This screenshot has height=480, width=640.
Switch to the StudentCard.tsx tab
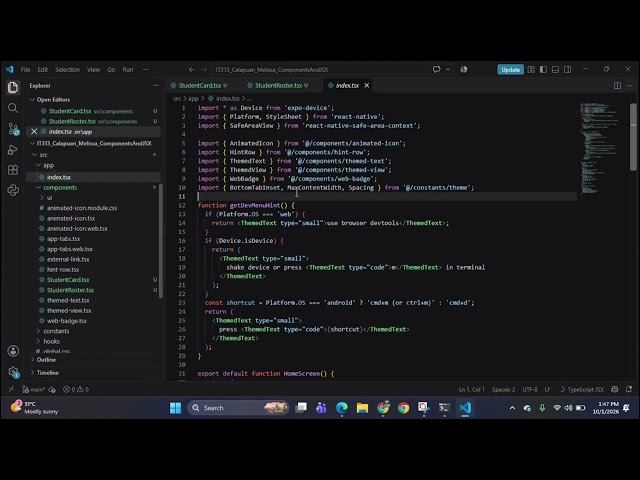pos(199,85)
